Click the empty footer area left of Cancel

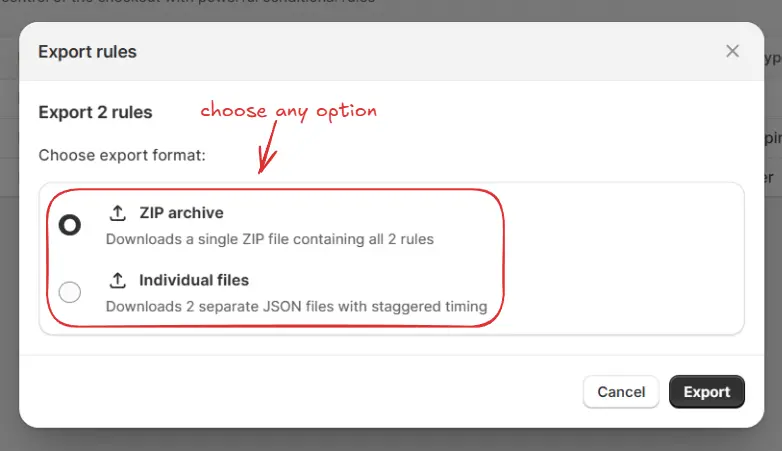pos(300,392)
